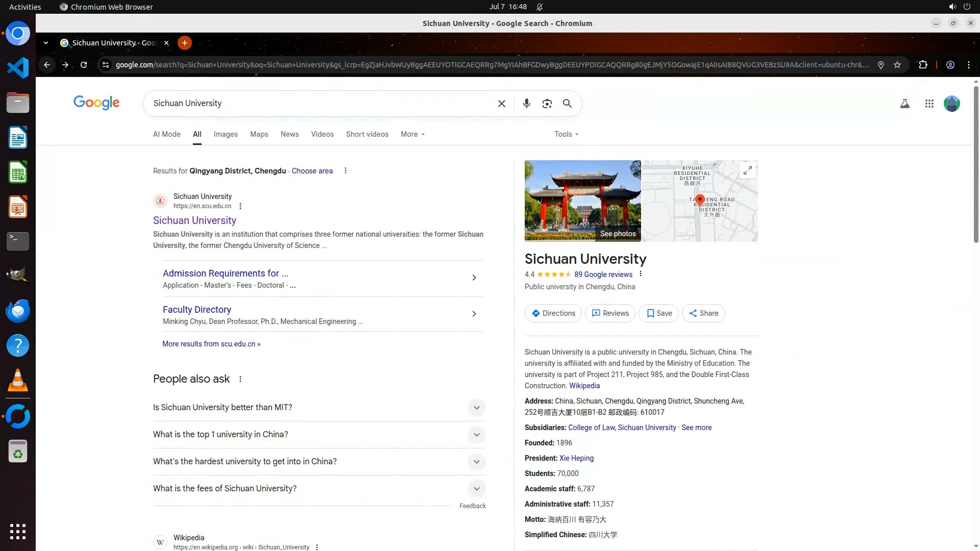980x551 pixels.
Task: Expand 'Is Sichuan University better than MIT?'
Action: (x=476, y=408)
